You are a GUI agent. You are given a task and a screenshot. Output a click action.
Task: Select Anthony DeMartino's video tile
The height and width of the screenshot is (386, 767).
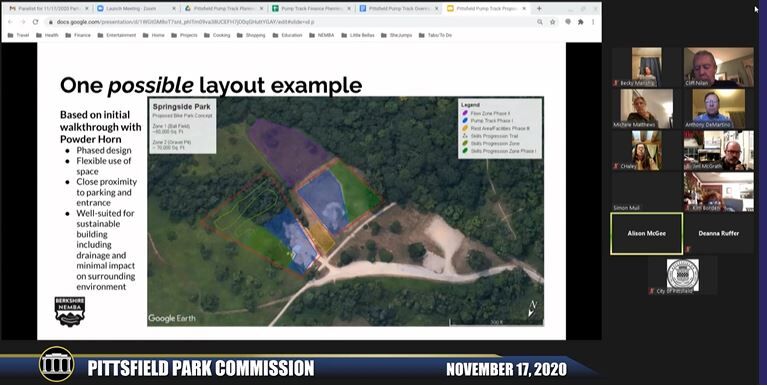718,109
